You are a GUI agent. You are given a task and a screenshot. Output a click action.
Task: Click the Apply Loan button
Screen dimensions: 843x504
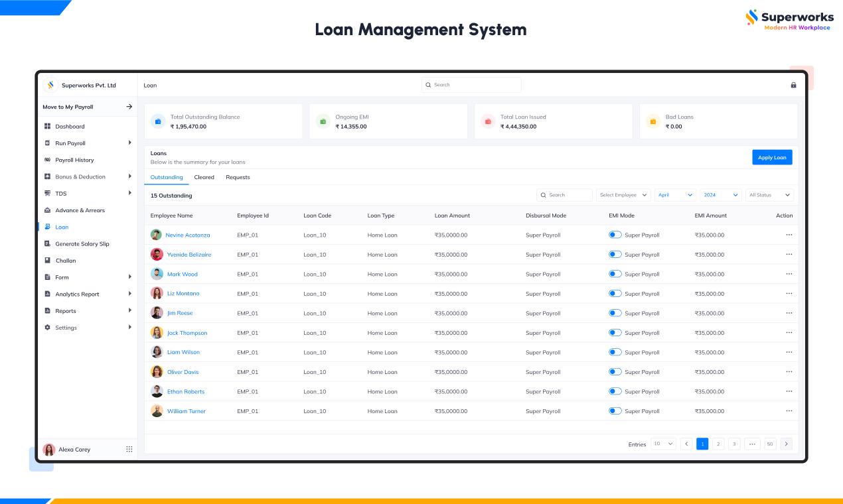pos(772,157)
